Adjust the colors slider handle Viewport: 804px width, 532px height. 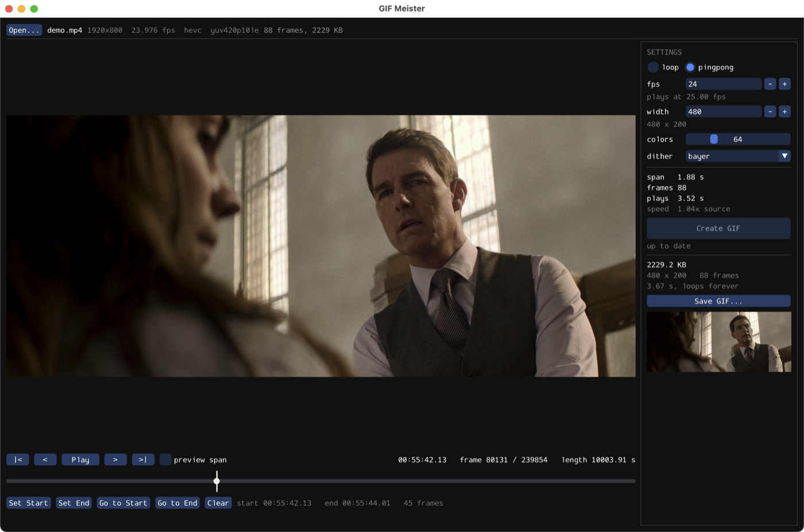click(714, 139)
